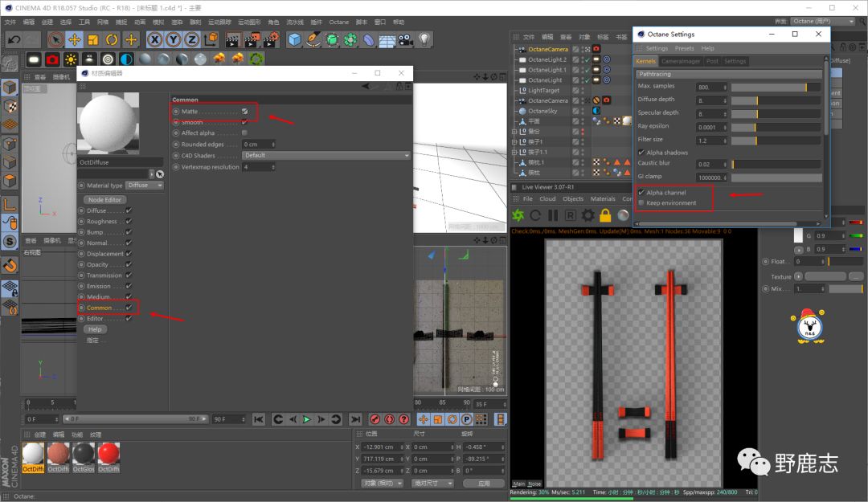
Task: Open the C4D Shaders dropdown
Action: coord(325,155)
